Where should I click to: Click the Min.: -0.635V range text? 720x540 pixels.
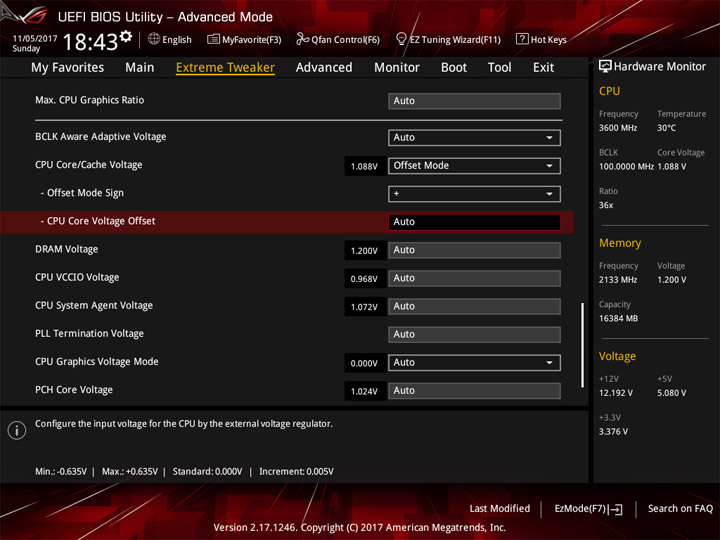pos(61,472)
